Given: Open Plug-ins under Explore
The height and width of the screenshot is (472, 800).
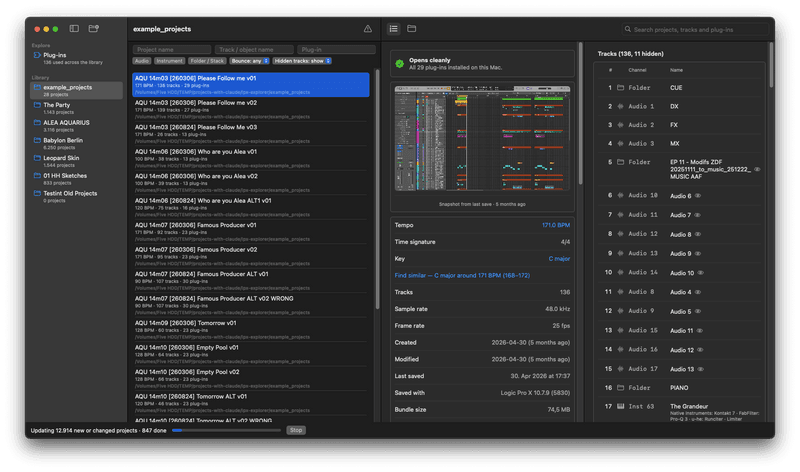Looking at the screenshot, I should [77, 58].
